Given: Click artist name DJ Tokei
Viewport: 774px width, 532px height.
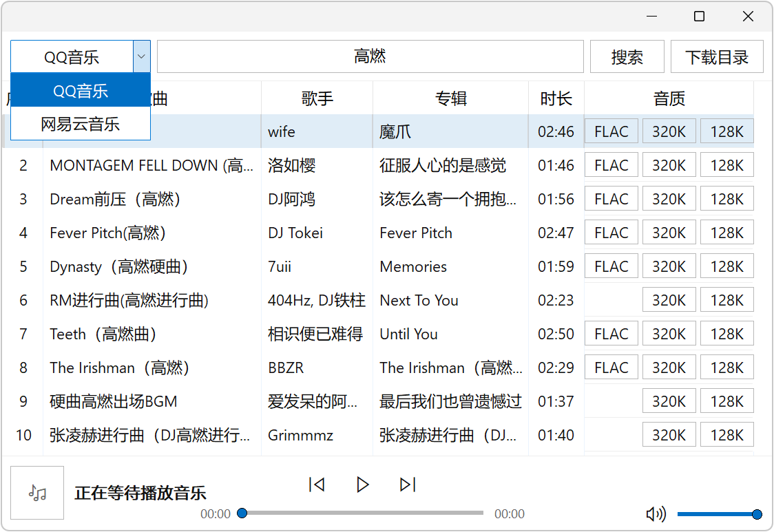Looking at the screenshot, I should click(x=295, y=233).
